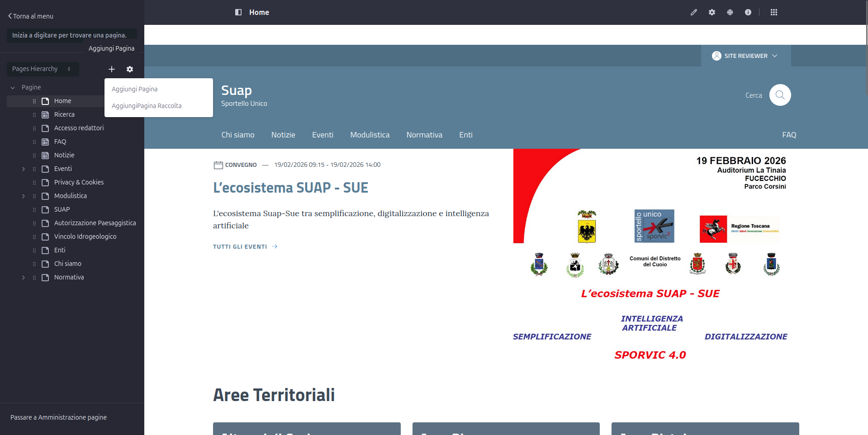
Task: Expand the Modulistica tree node
Action: coord(24,196)
